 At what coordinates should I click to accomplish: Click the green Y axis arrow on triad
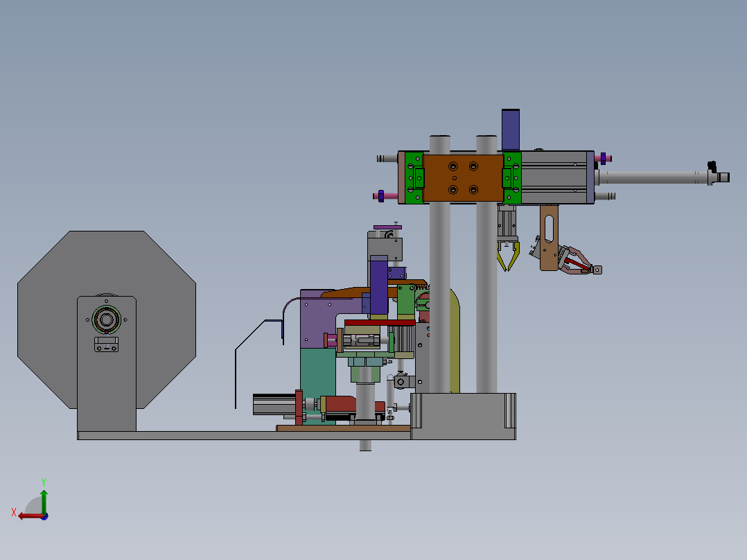[44, 501]
